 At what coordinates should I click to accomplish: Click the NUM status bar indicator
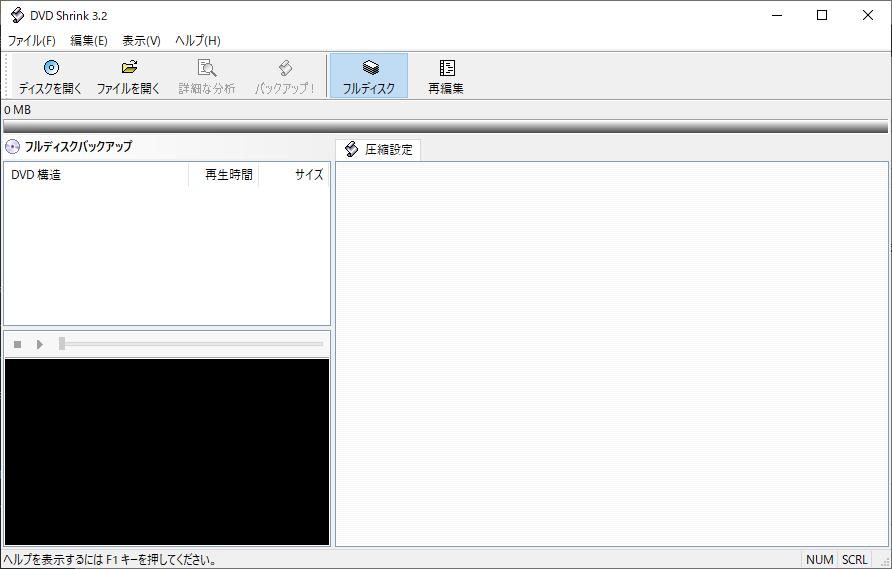[x=820, y=559]
